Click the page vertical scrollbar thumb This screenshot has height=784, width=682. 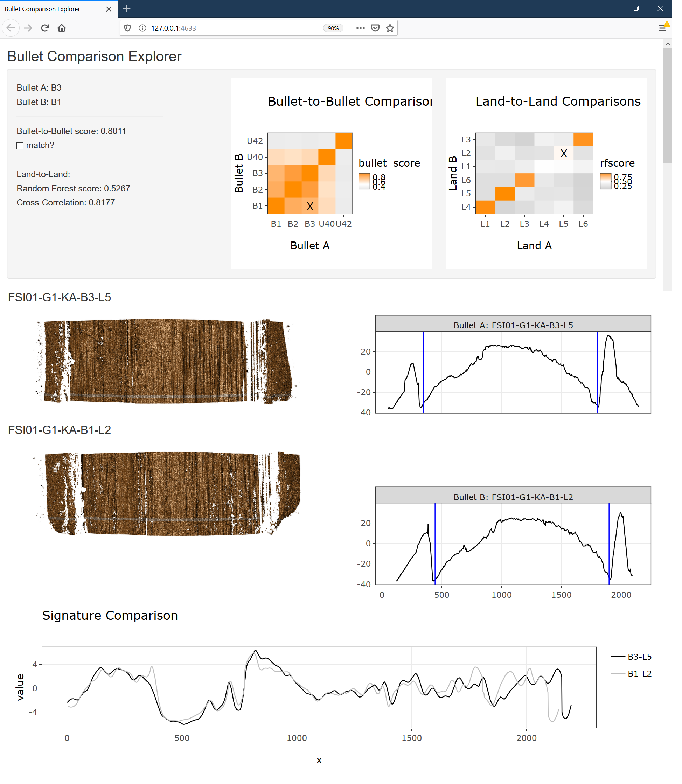(668, 106)
